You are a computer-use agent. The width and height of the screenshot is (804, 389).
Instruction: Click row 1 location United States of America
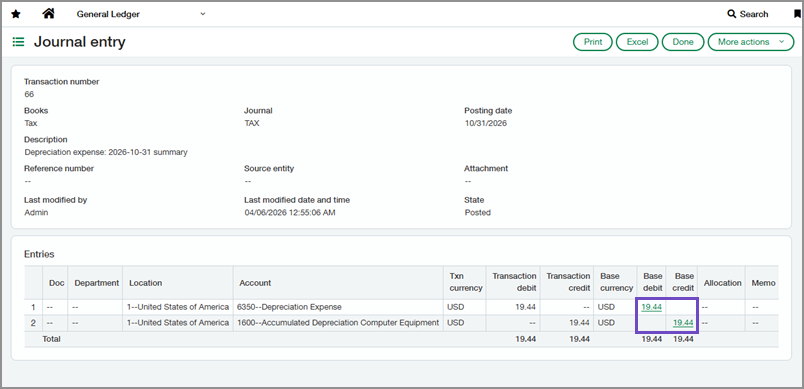click(x=177, y=307)
